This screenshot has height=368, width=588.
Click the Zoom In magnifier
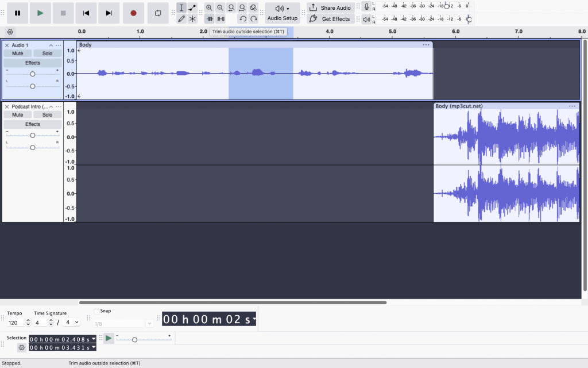(209, 7)
